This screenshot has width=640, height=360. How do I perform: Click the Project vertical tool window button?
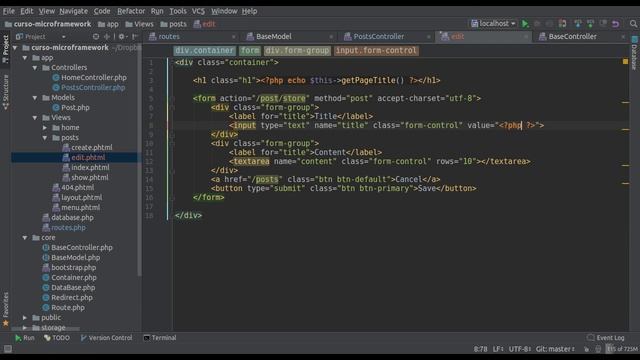(x=5, y=49)
